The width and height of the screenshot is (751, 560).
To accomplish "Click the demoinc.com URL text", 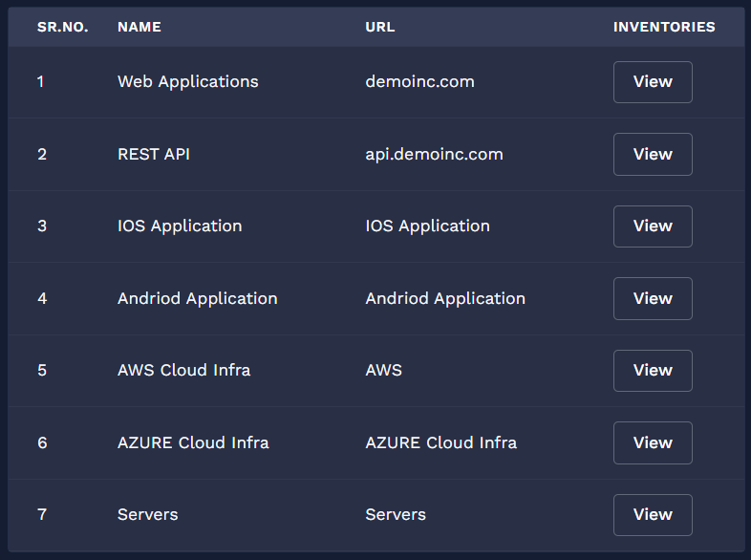I will pos(419,82).
